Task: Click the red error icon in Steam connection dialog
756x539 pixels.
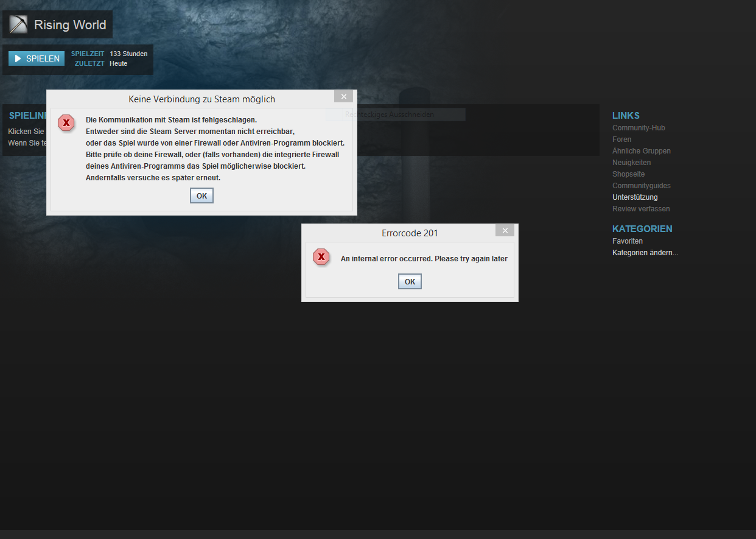Action: (x=66, y=123)
